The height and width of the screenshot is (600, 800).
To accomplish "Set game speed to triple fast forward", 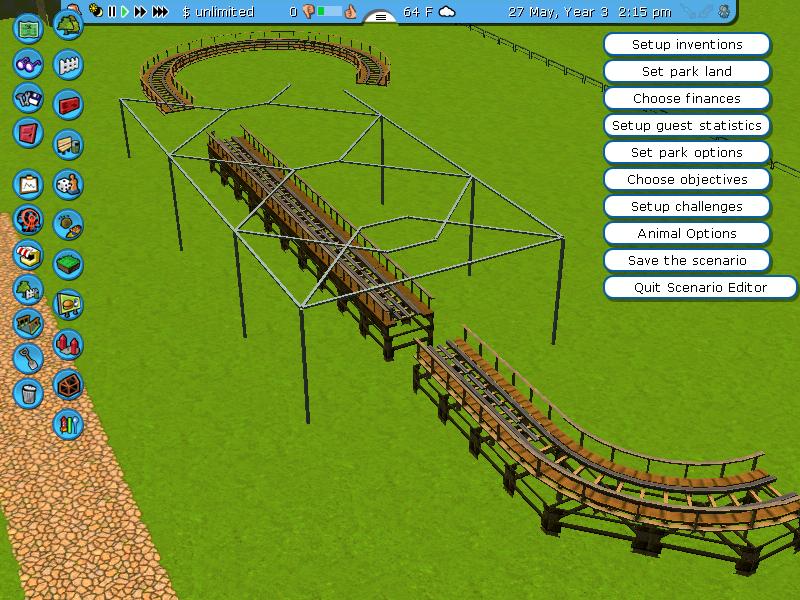I will (160, 11).
